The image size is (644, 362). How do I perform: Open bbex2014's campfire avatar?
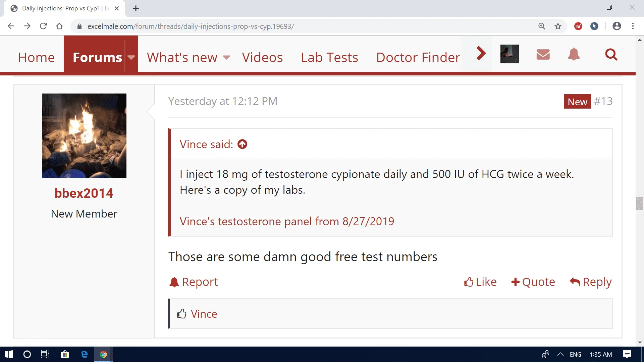84,136
